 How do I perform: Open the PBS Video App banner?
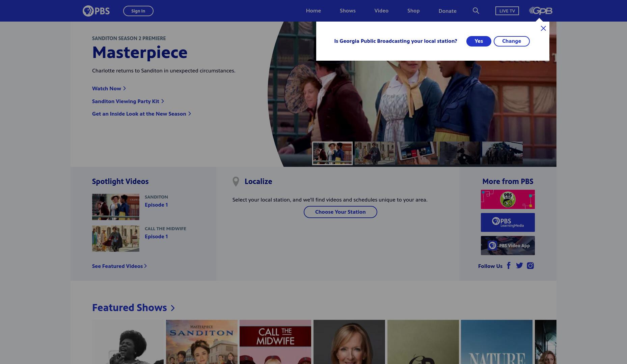click(508, 245)
